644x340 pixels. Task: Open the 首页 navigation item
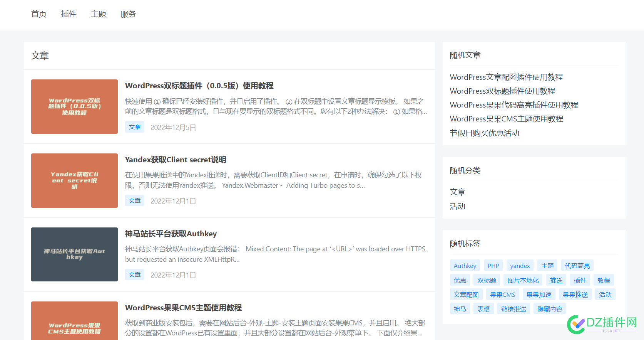click(x=39, y=14)
